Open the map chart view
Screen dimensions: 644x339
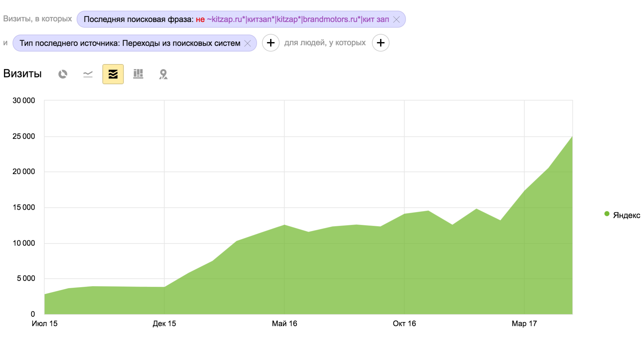point(163,74)
